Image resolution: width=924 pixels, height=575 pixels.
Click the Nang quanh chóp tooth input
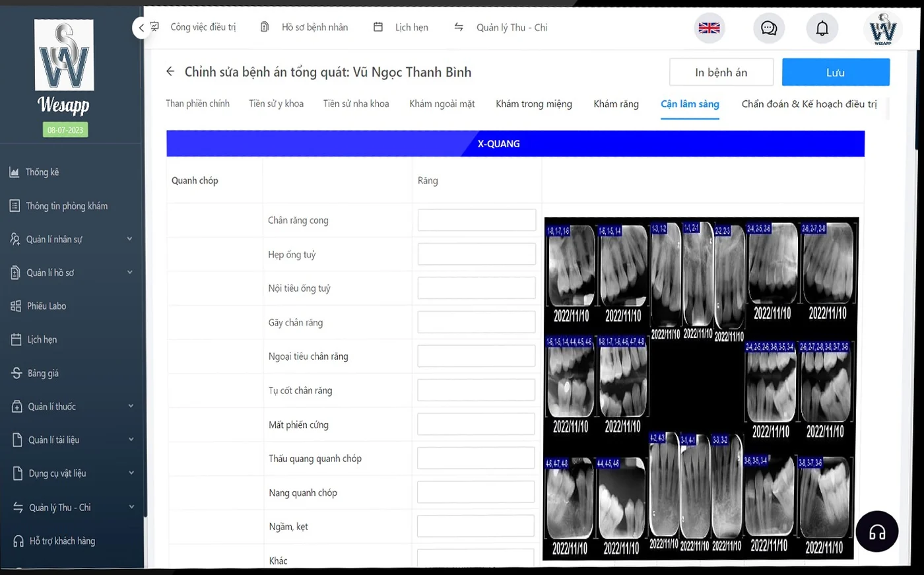tap(477, 492)
